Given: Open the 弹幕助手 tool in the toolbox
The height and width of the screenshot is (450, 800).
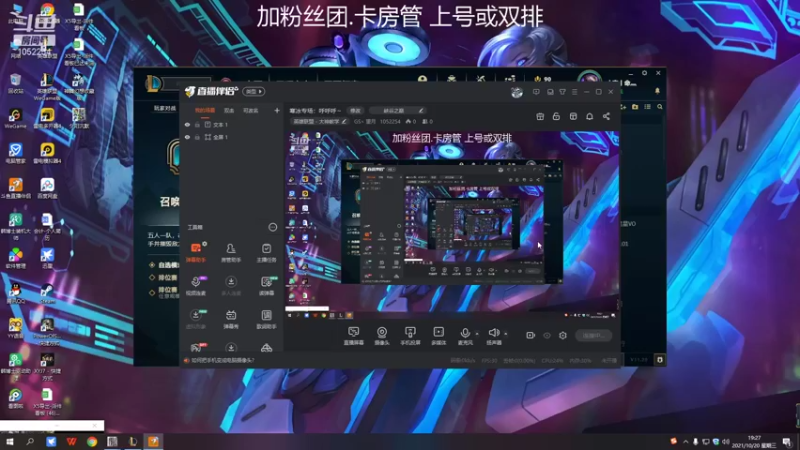Looking at the screenshot, I should (x=195, y=252).
